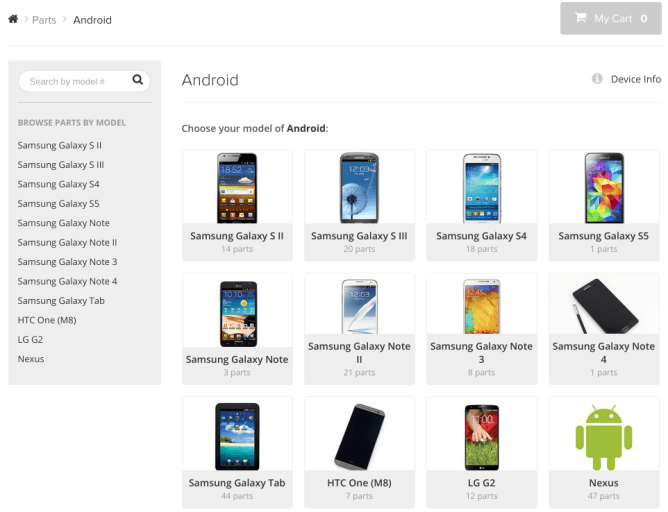Click the search magnifier icon
Image resolution: width=668 pixels, height=512 pixels.
(138, 80)
